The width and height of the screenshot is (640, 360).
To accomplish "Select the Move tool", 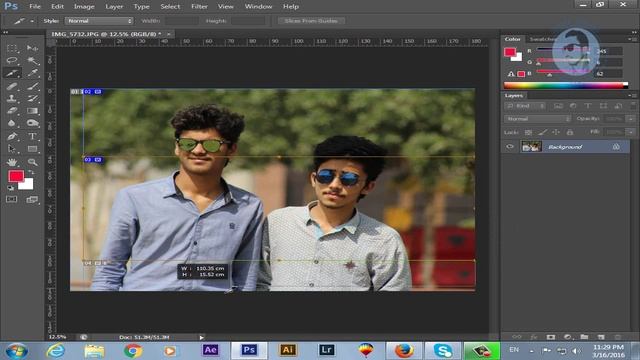I will click(32, 48).
